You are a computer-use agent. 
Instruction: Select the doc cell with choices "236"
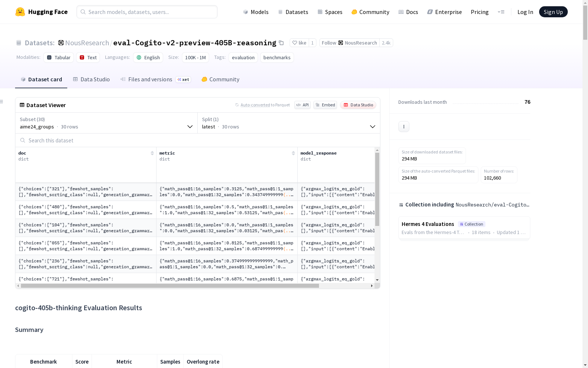86,264
